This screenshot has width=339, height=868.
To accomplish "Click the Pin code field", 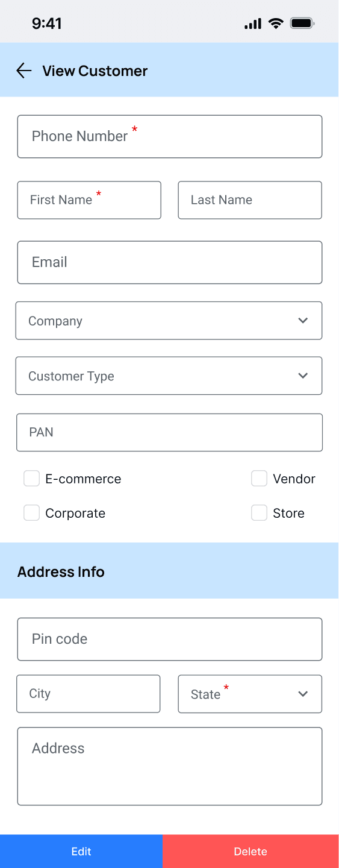I will (170, 639).
